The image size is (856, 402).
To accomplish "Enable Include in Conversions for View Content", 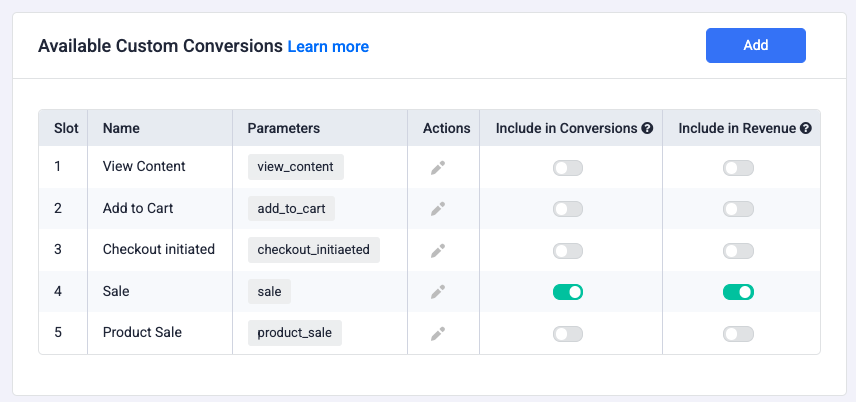I will tap(568, 168).
